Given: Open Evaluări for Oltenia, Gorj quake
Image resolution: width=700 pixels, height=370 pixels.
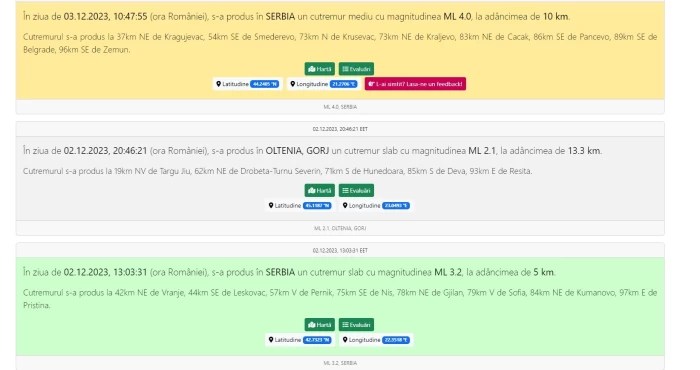Looking at the screenshot, I should tap(356, 190).
